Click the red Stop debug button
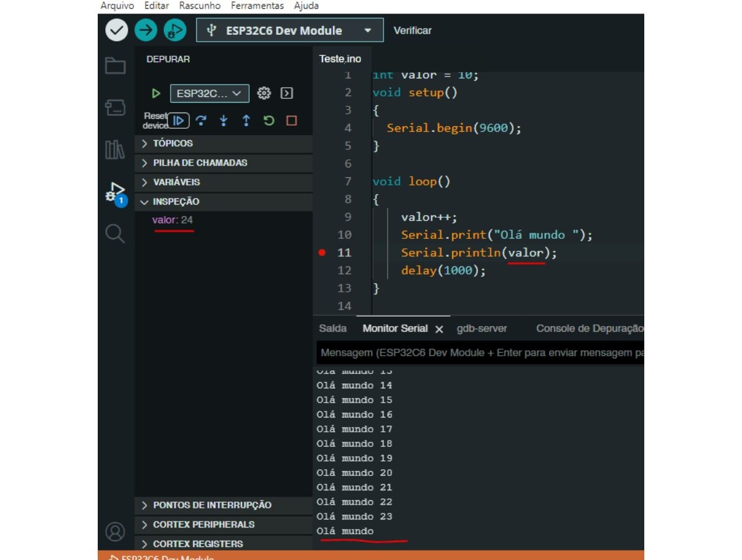The image size is (742, 560). [x=291, y=121]
